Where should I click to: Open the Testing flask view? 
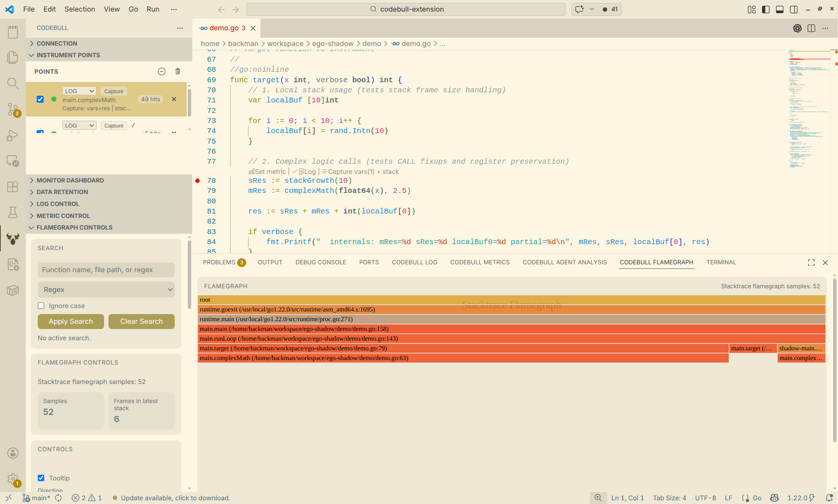12,212
